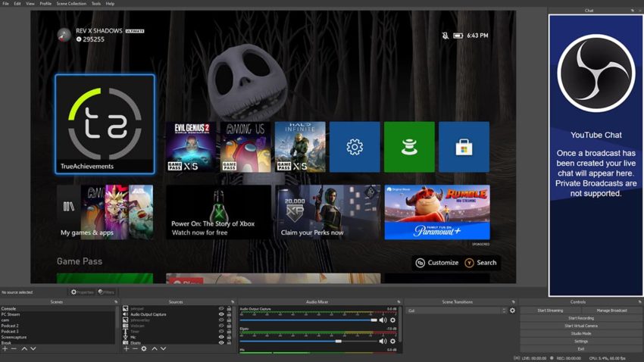The height and width of the screenshot is (362, 644).
Task: Open source Properties button above Scenes
Action: [x=82, y=292]
